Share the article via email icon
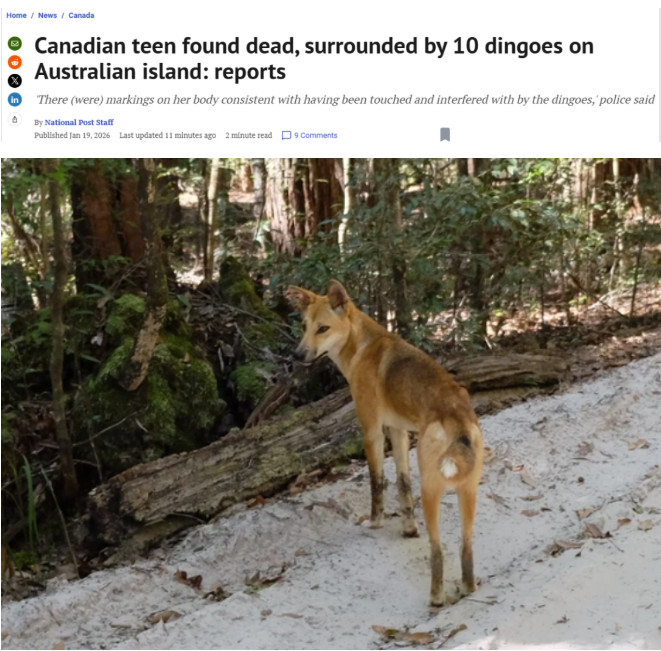Screen dimensions: 661x651 [x=15, y=43]
